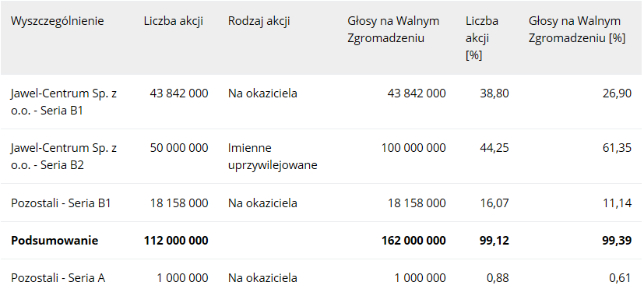Select the Imienne uprzywilejowane cell
The width and height of the screenshot is (644, 296).
[273, 157]
